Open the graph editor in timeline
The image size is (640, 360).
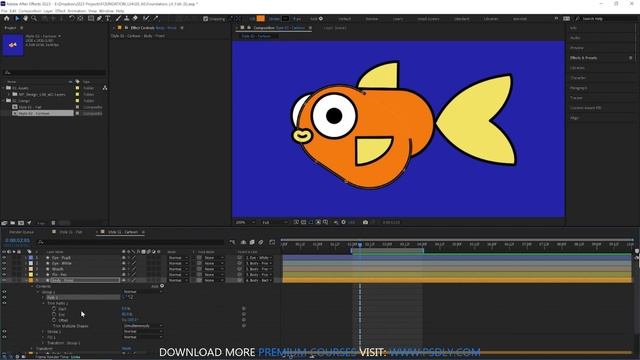pos(272,242)
